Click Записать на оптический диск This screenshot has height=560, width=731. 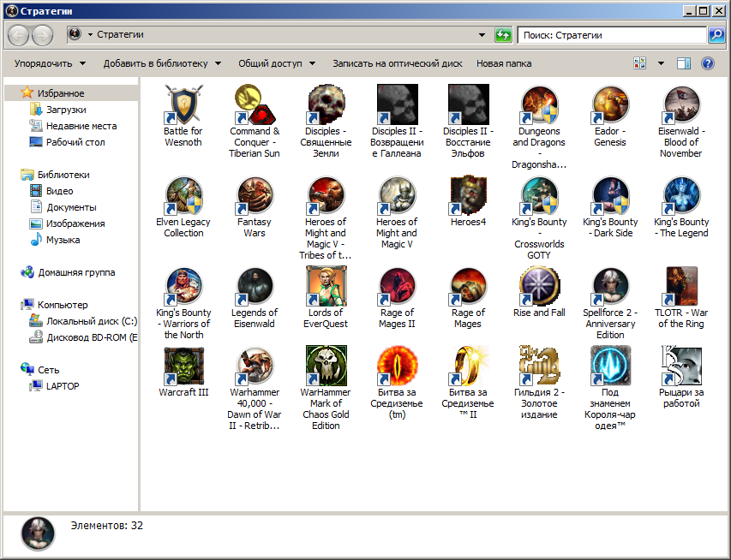pos(397,63)
